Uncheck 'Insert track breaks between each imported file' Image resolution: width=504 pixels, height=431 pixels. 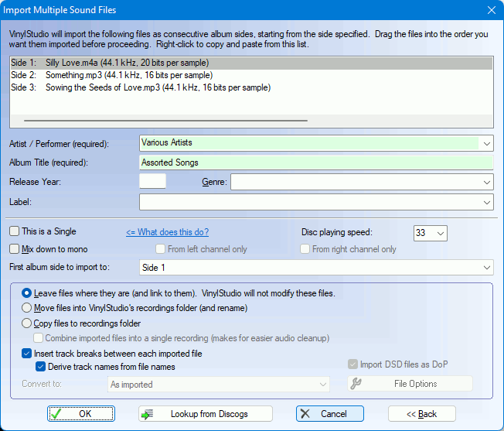[26, 354]
